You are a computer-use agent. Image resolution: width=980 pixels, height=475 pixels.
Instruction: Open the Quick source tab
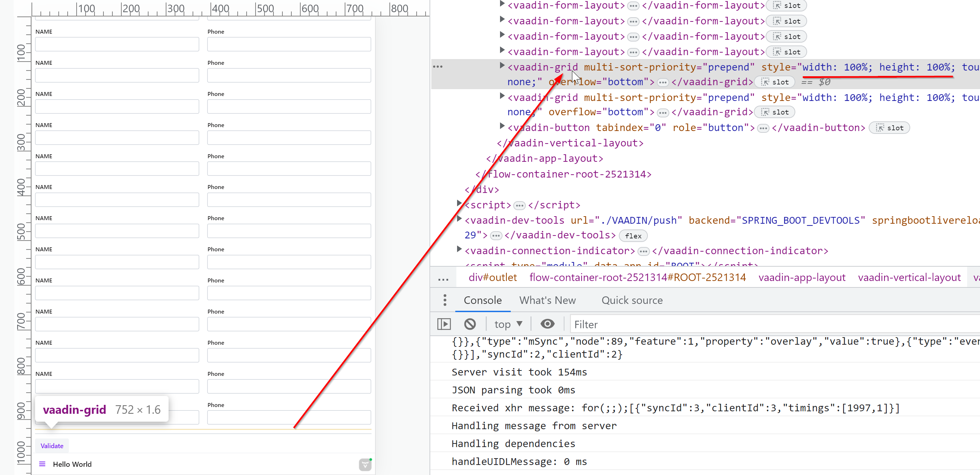tap(632, 300)
